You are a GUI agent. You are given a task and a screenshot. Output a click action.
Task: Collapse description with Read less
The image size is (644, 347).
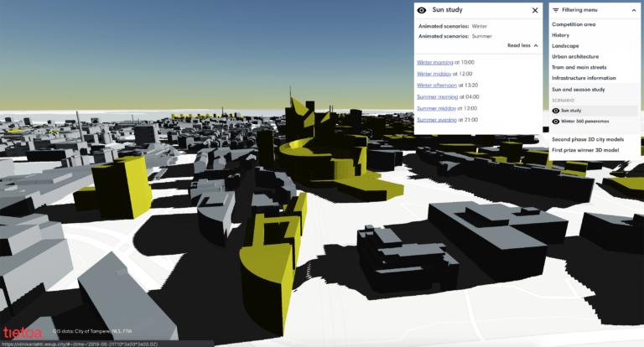(x=523, y=45)
